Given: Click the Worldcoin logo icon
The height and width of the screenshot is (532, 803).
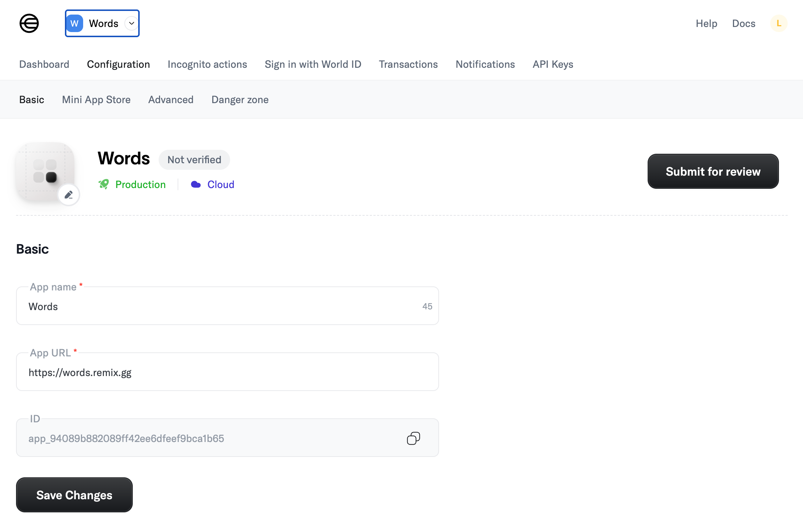Looking at the screenshot, I should coord(29,23).
